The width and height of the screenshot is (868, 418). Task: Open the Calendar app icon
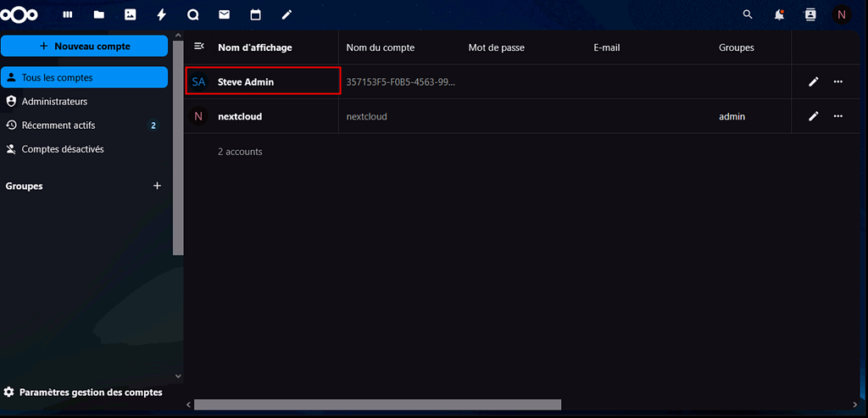pos(255,14)
